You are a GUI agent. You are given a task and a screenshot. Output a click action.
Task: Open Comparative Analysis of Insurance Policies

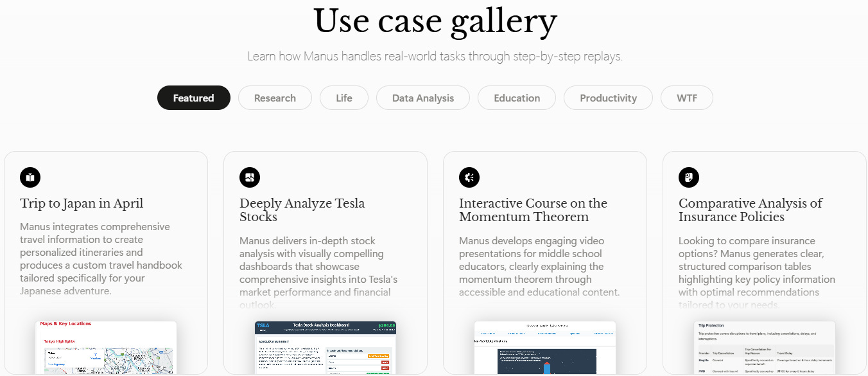click(751, 210)
